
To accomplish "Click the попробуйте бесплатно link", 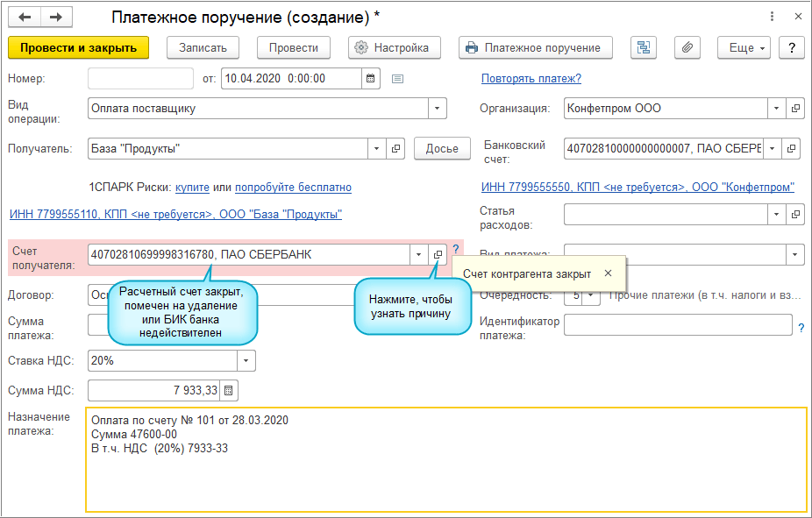I will tap(293, 188).
